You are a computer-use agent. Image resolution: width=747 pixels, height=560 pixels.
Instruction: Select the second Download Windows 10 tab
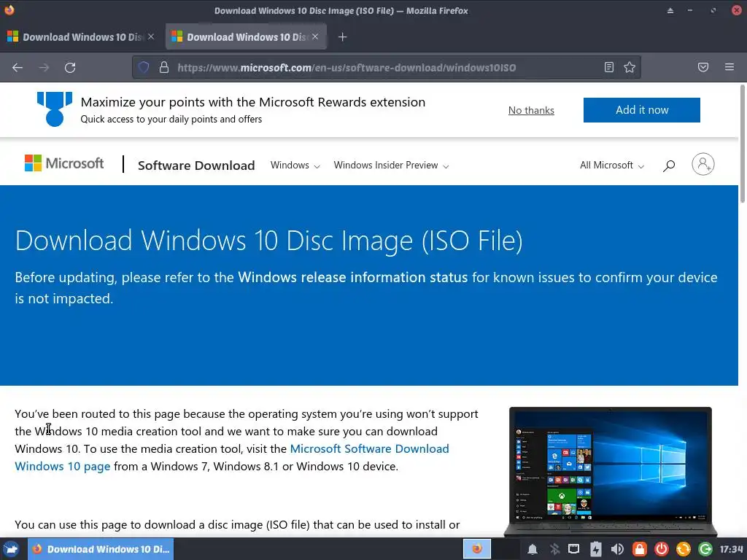tap(245, 36)
